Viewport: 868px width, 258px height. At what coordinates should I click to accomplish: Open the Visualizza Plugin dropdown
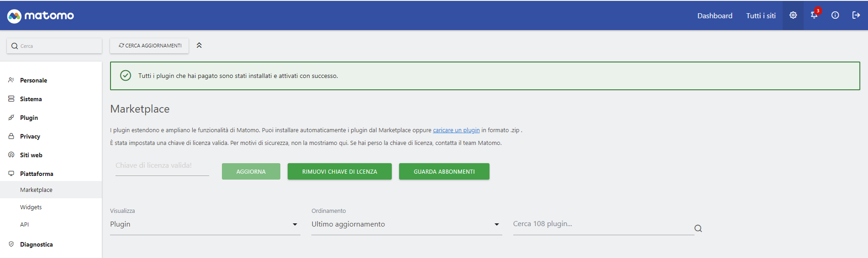coord(205,224)
